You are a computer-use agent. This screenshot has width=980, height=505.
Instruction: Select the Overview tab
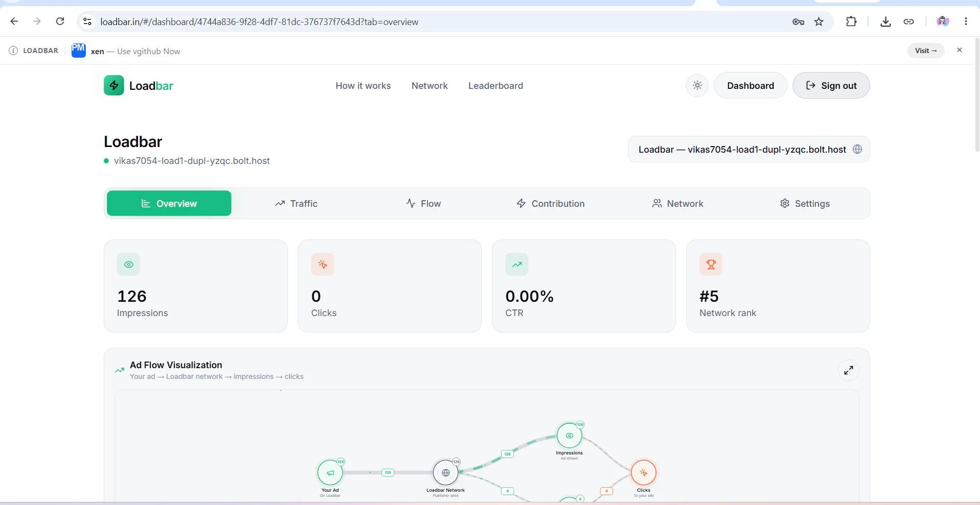point(169,203)
